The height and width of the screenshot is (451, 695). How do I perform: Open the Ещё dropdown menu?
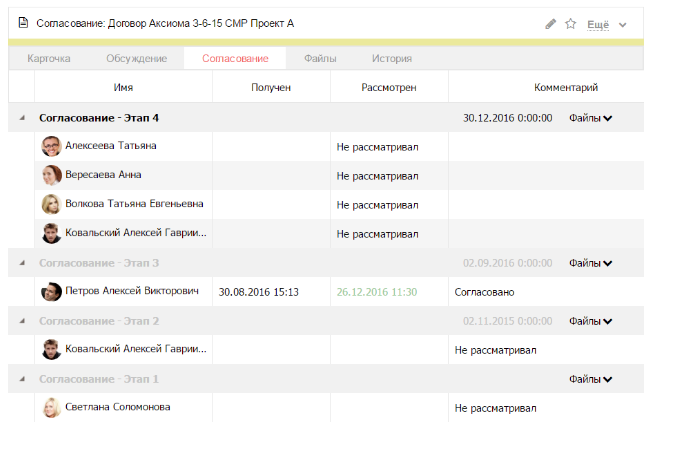[x=606, y=24]
